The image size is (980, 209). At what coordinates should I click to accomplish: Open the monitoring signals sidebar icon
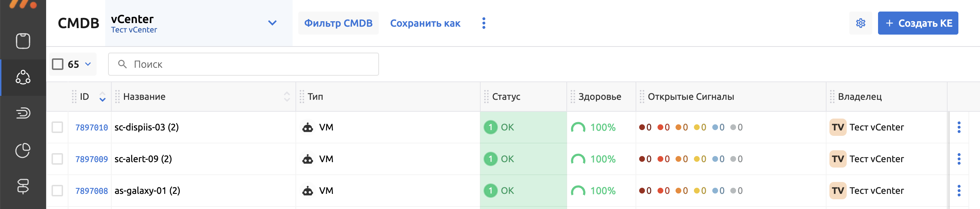23,113
